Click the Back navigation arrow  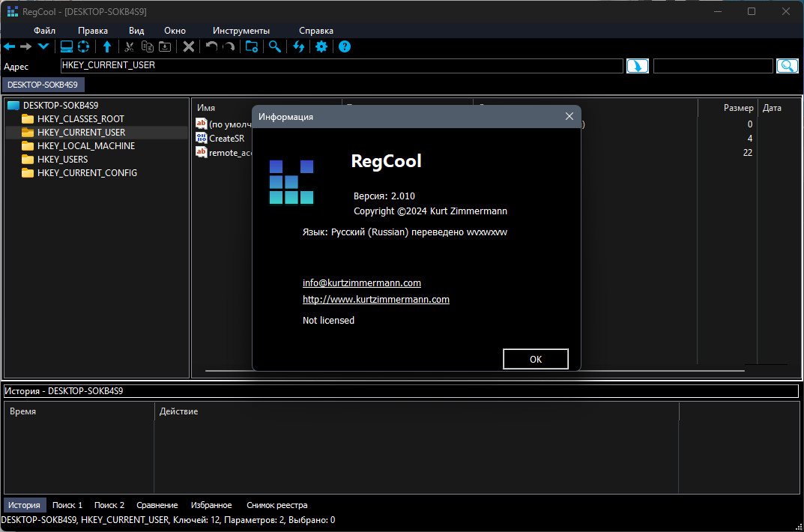point(10,46)
